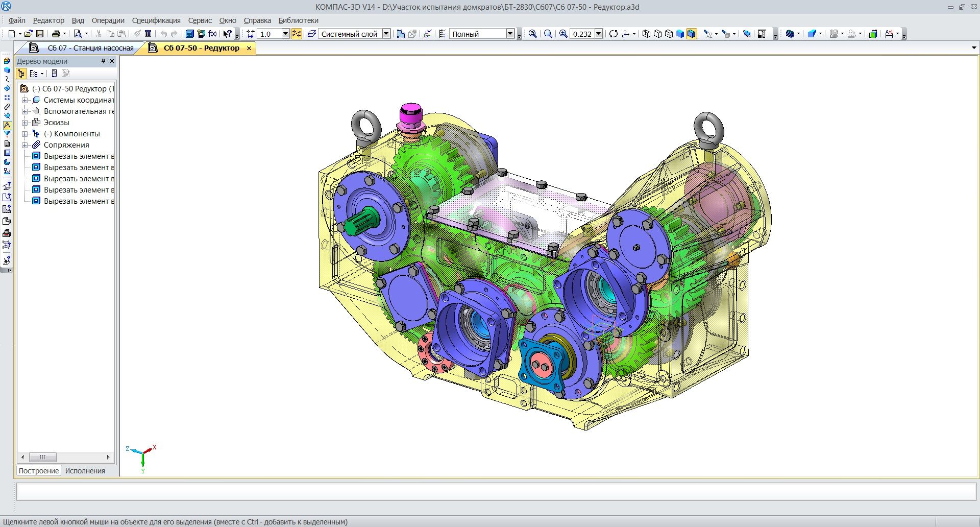The width and height of the screenshot is (980, 527).
Task: Click the model tree horizontal scrollbar thumb
Action: 42,457
